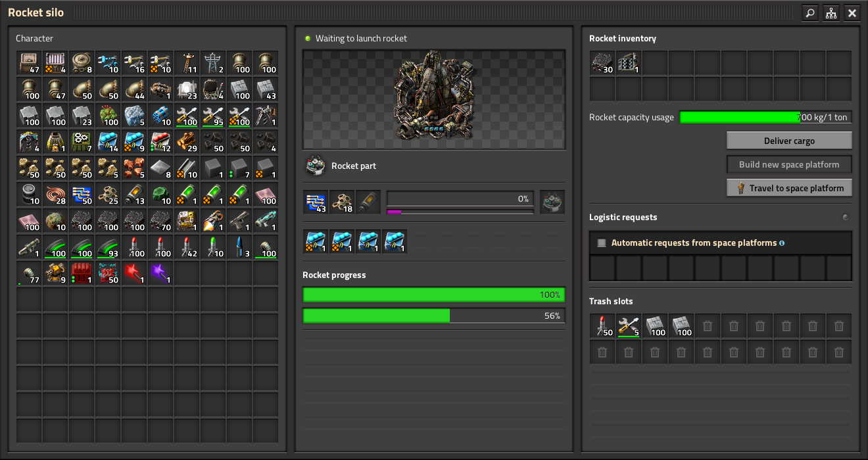Remove the rocket stack of 50 from trash

point(602,326)
